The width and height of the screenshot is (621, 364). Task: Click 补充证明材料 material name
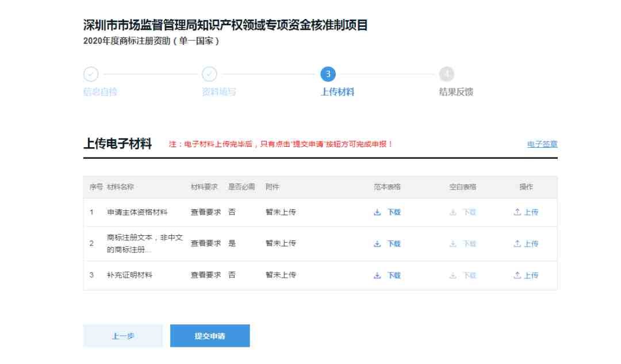pyautogui.click(x=129, y=275)
